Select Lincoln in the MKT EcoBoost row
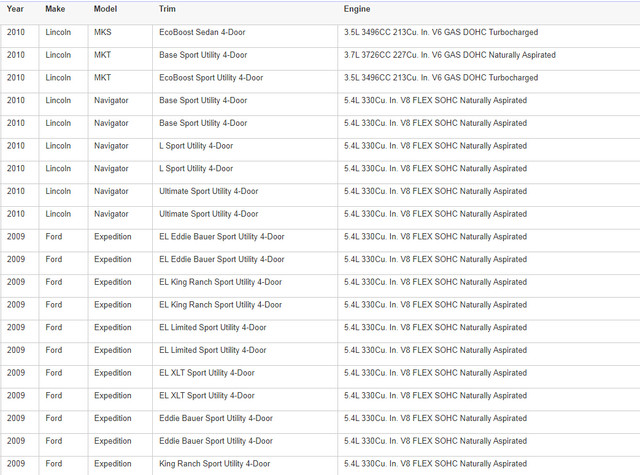 58,78
